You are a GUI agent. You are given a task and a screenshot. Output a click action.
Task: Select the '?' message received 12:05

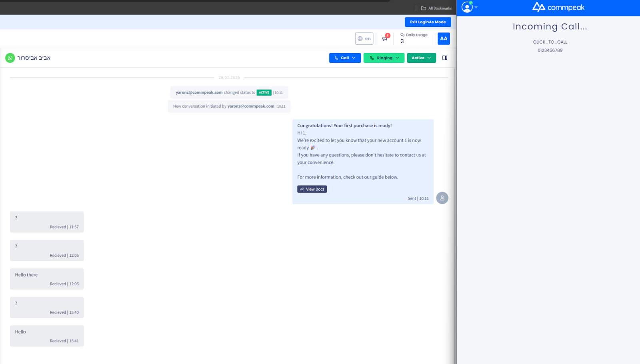point(47,250)
